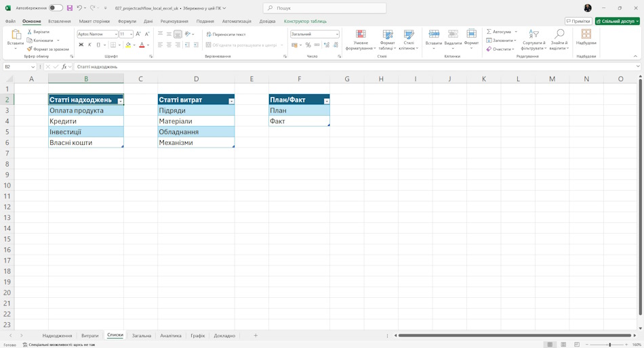This screenshot has width=644, height=348.
Task: Switch to Формули ribbon tab
Action: click(127, 21)
